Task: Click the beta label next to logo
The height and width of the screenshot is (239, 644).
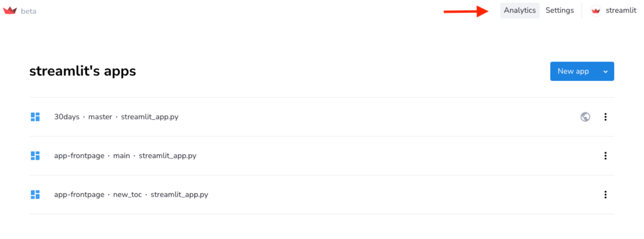Action: (28, 11)
